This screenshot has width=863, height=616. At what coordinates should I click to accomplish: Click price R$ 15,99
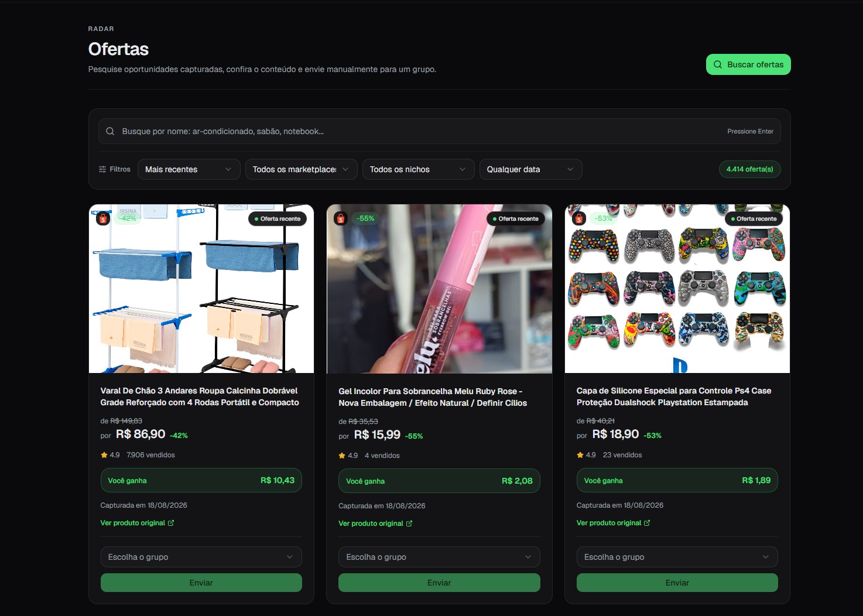377,434
